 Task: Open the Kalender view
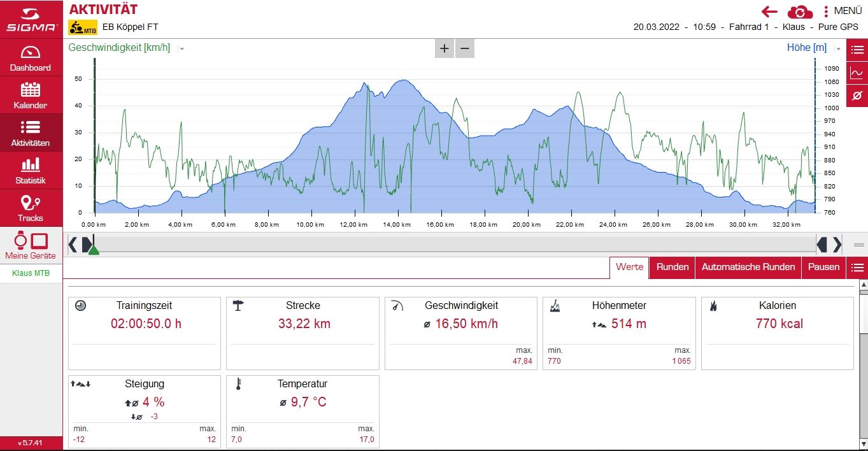(x=31, y=96)
